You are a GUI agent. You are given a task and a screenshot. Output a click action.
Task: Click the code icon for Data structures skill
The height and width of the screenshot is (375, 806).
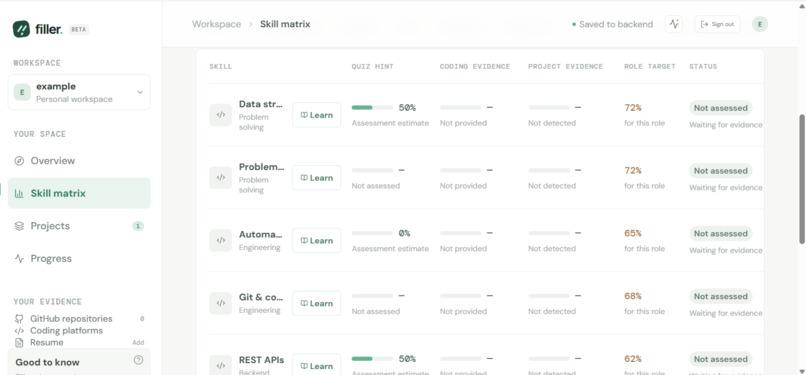pyautogui.click(x=221, y=115)
